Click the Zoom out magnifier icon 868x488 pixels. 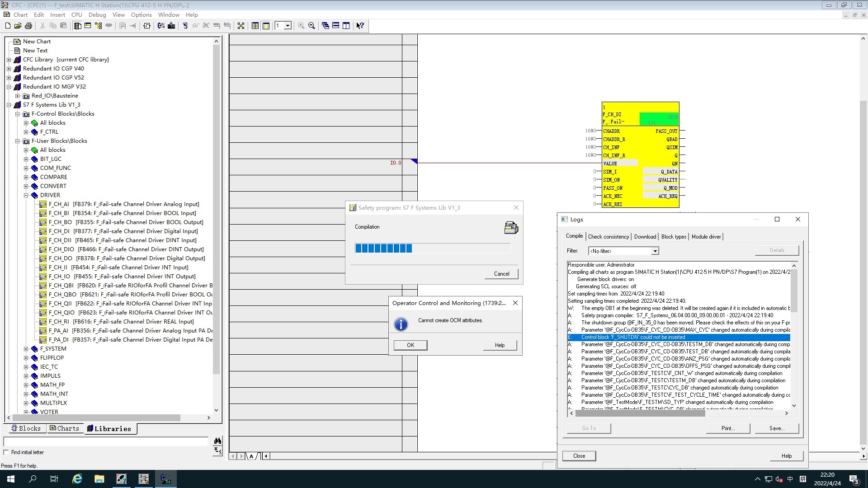point(311,26)
